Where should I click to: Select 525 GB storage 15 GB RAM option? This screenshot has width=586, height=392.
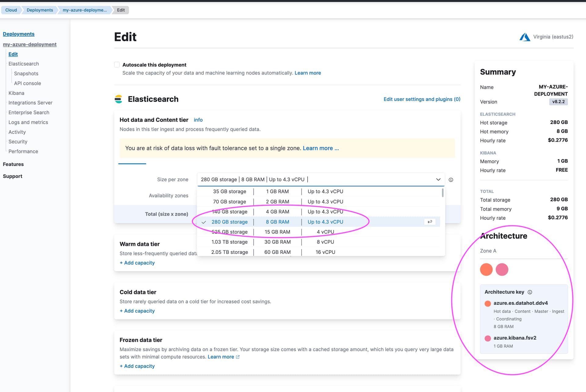[318, 232]
